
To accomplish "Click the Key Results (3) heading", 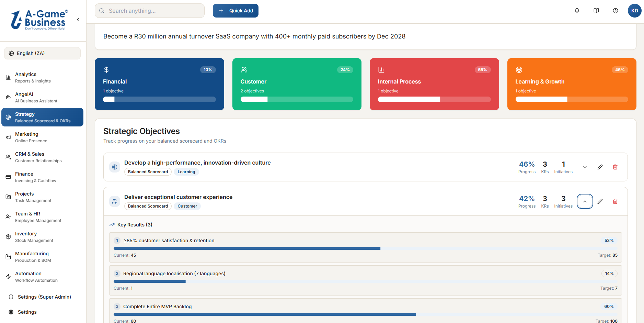I will [x=135, y=225].
